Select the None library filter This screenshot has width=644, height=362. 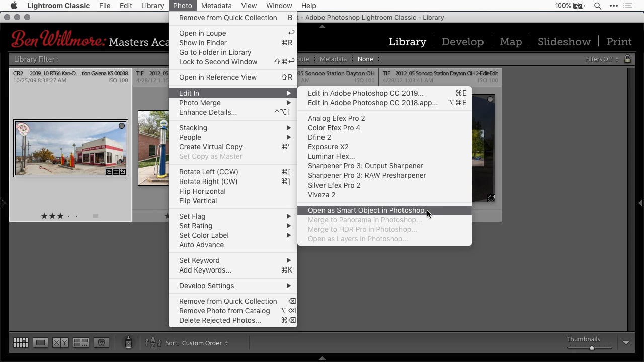(x=365, y=59)
